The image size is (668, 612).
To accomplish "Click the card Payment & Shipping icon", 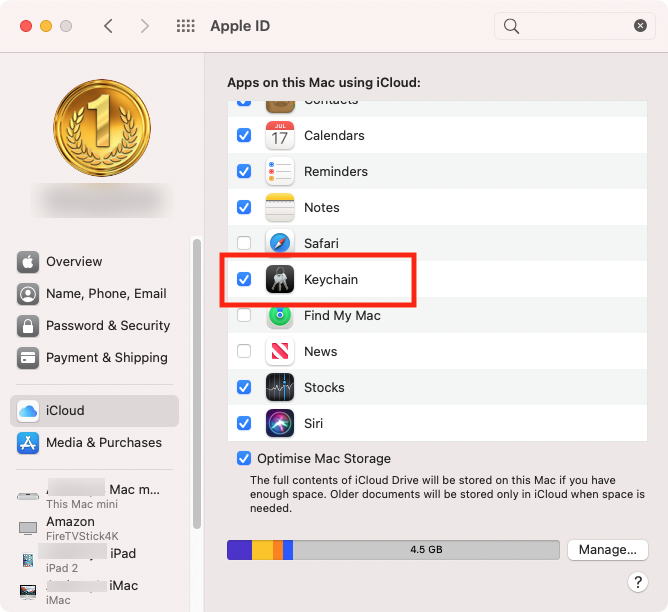I will tap(28, 357).
